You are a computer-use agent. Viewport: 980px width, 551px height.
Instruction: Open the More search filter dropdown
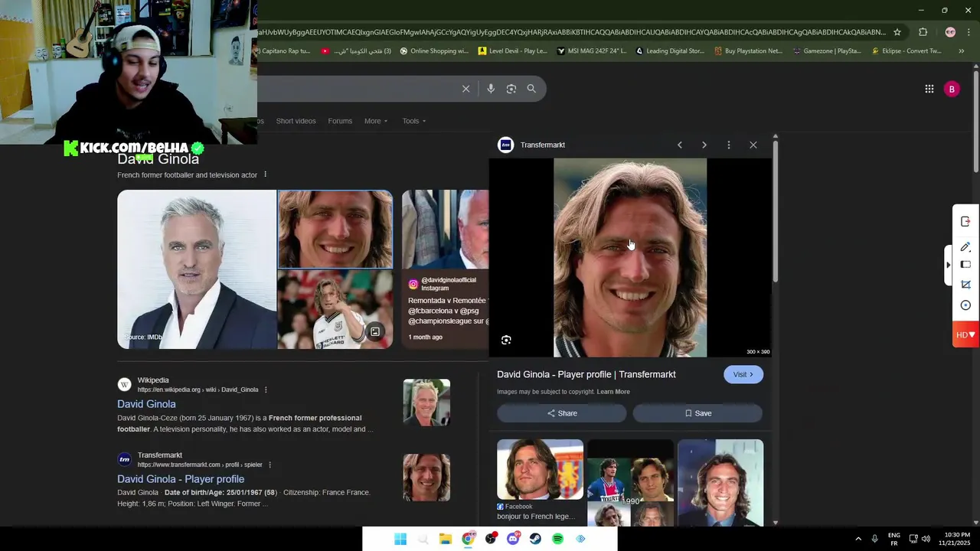[x=376, y=121]
